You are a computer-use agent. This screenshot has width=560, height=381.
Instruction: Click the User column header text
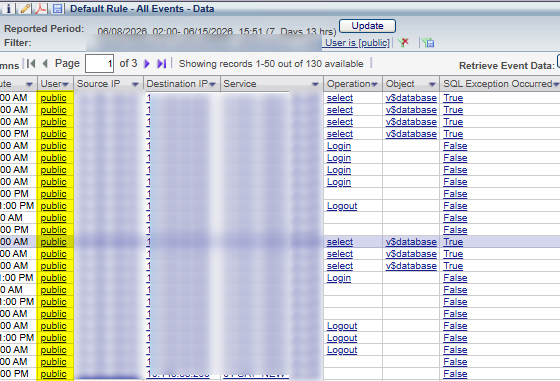click(51, 84)
